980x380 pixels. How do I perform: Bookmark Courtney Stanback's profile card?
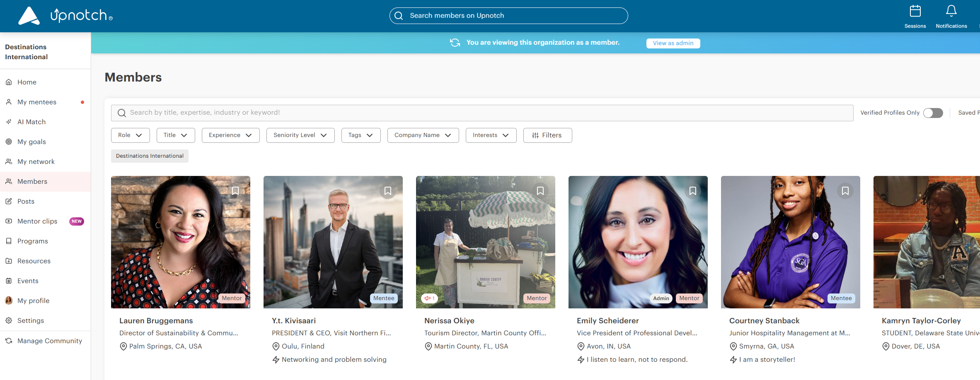[x=845, y=191]
